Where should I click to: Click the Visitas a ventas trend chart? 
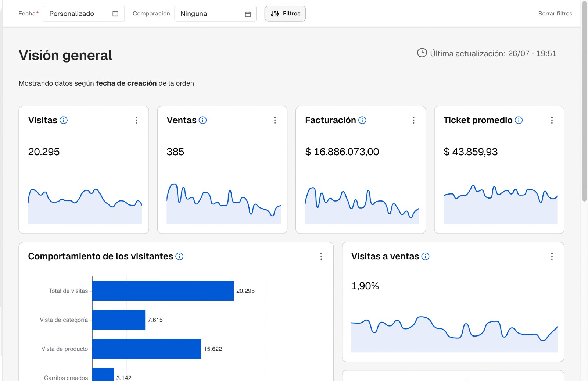point(455,334)
